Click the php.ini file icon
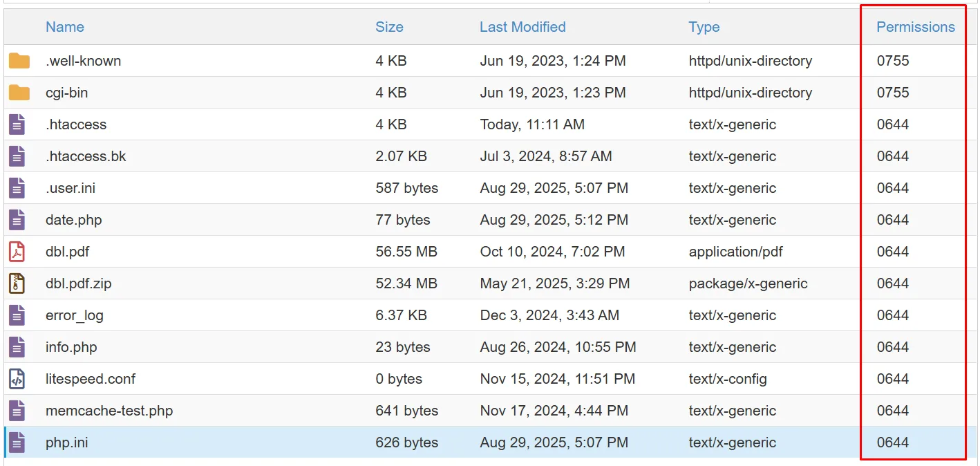The image size is (980, 466). coord(17,442)
